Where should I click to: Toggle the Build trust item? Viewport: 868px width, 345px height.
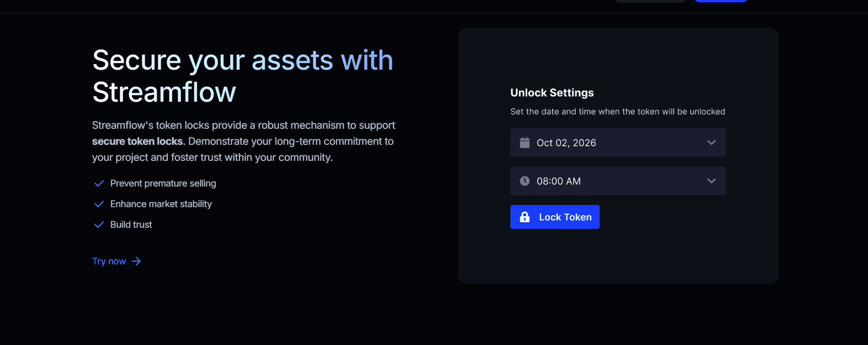point(131,225)
